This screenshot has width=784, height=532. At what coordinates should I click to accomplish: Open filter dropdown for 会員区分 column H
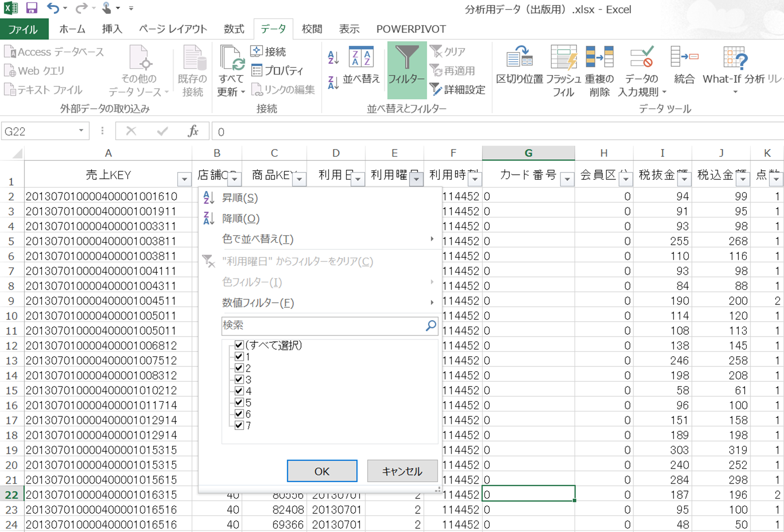[626, 179]
